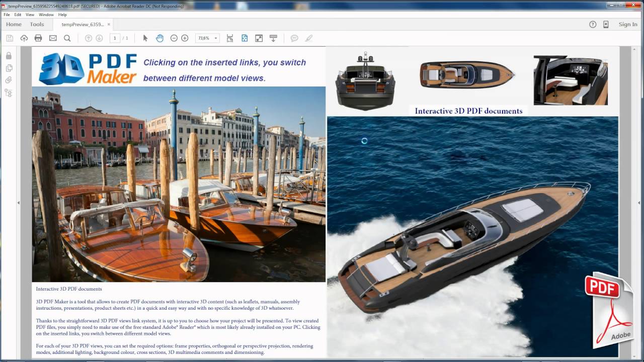Open the Page Thumbnails panel
Screen dimensions: 644x362
pyautogui.click(x=9, y=68)
